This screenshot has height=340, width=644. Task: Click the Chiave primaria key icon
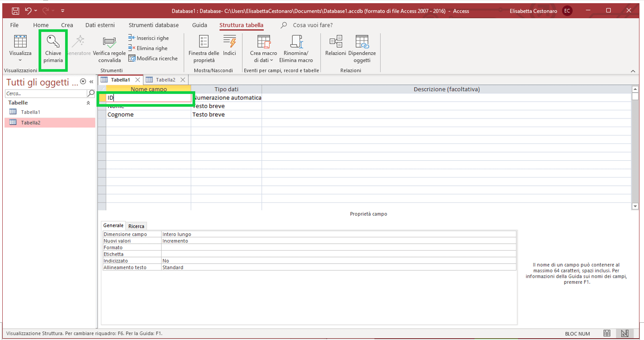tap(54, 41)
